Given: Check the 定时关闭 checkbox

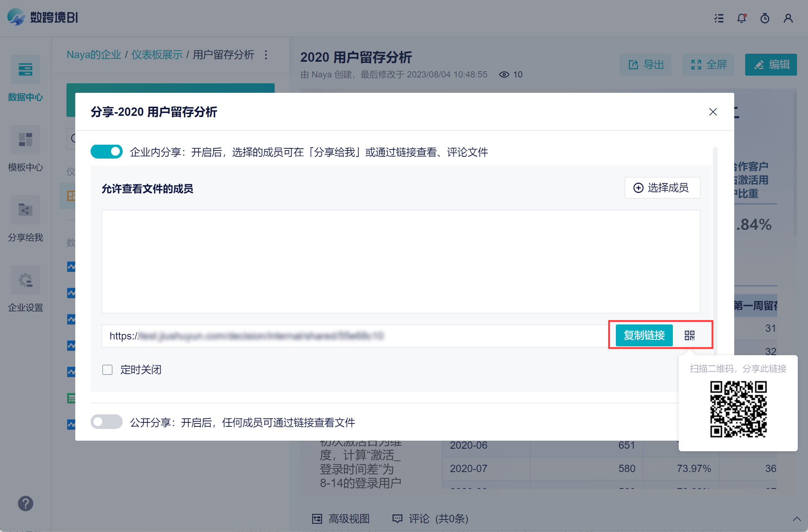Looking at the screenshot, I should [107, 370].
